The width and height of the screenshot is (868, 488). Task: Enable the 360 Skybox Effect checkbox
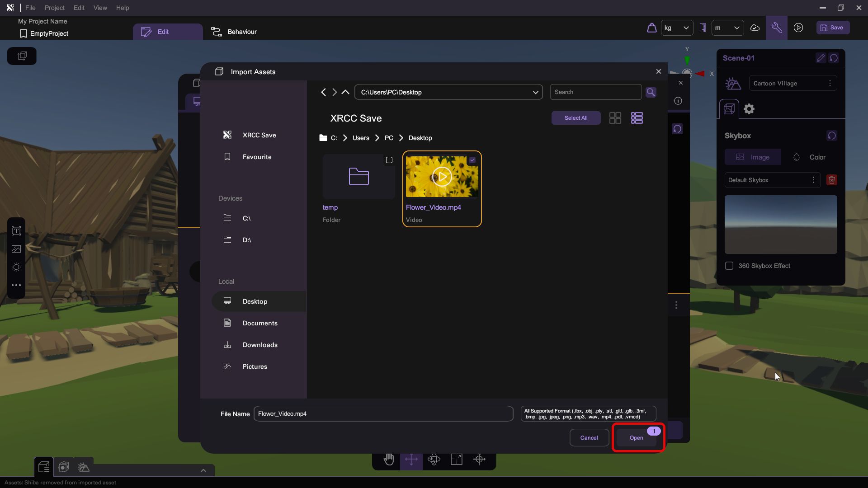coord(729,266)
